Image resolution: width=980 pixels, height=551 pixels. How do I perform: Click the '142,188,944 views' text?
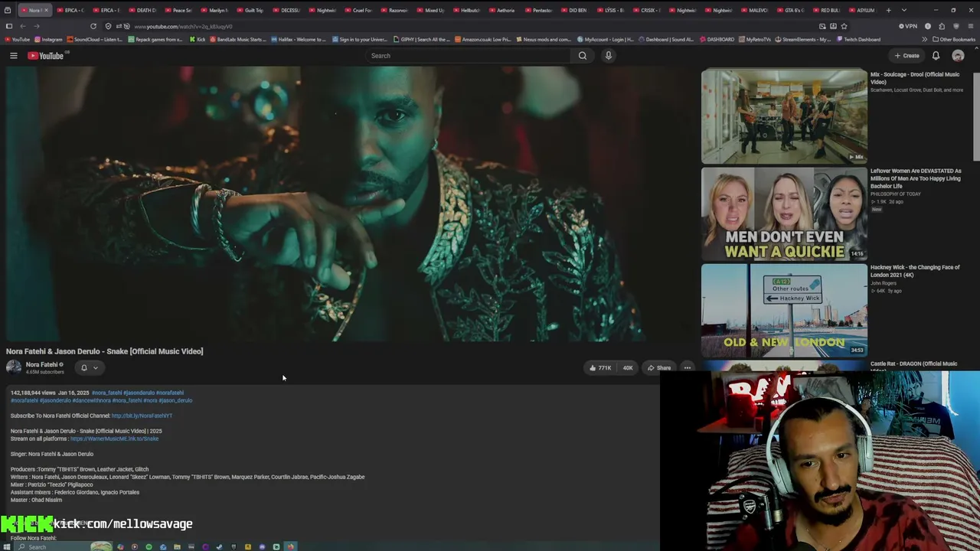(33, 393)
